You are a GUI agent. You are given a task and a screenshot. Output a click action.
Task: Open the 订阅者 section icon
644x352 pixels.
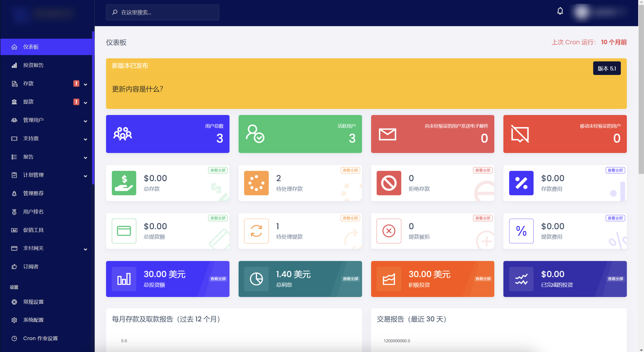point(14,266)
